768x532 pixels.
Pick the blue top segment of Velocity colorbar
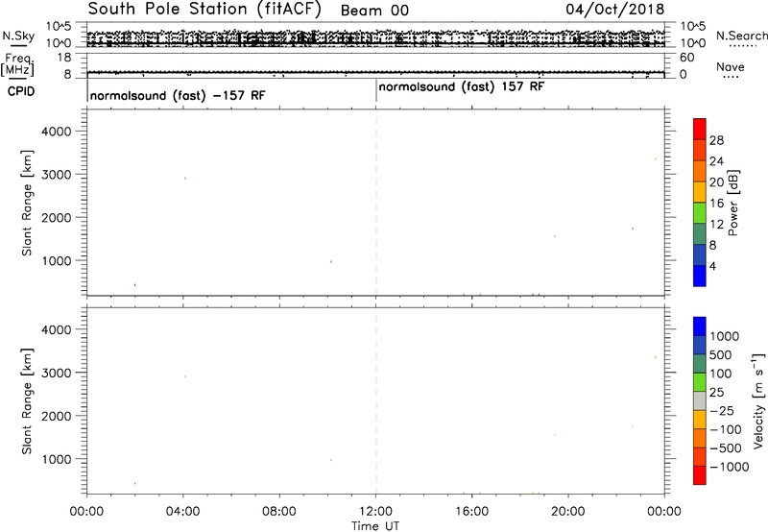pos(700,326)
